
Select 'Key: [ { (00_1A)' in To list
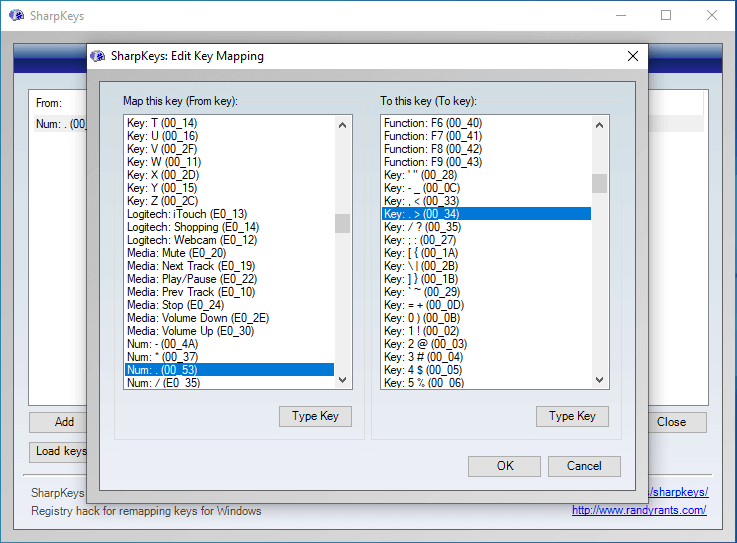(486, 253)
